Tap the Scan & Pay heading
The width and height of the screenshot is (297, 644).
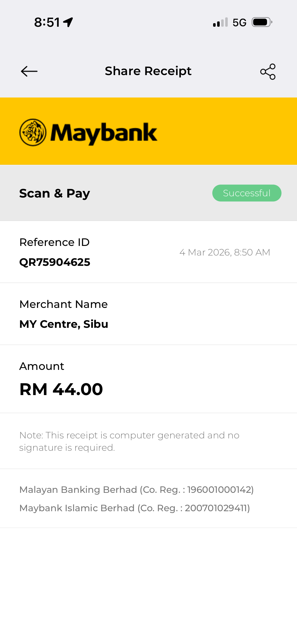pyautogui.click(x=55, y=193)
